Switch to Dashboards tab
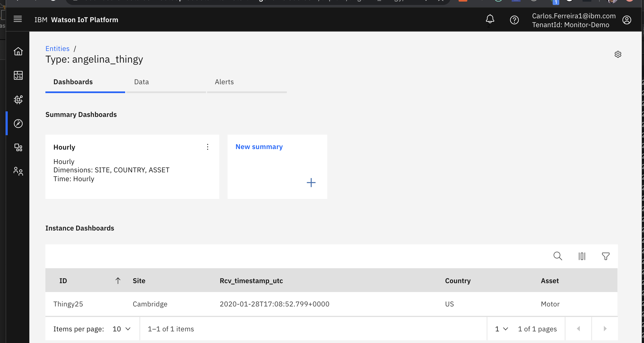This screenshot has height=343, width=644. [85, 82]
